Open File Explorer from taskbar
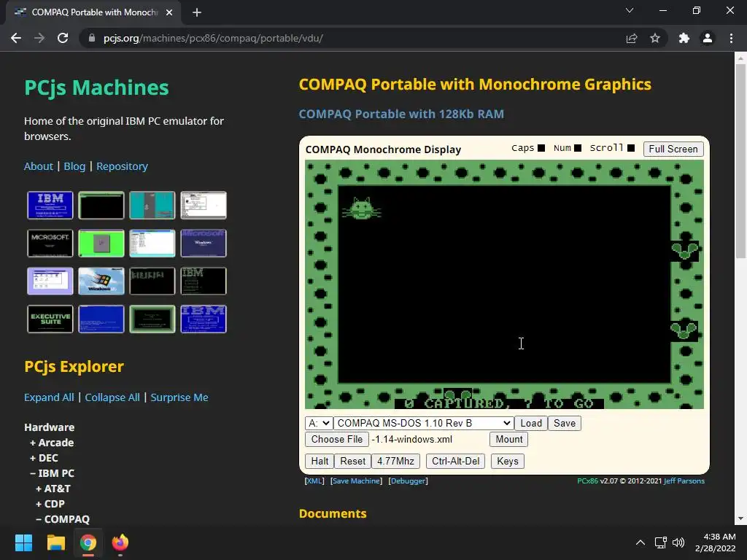The height and width of the screenshot is (560, 747). click(55, 542)
